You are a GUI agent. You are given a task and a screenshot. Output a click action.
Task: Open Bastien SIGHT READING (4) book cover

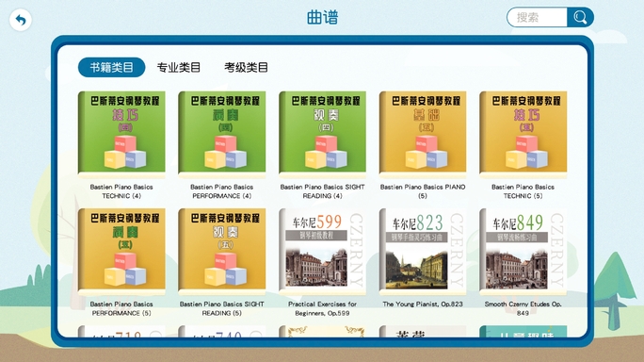click(322, 134)
